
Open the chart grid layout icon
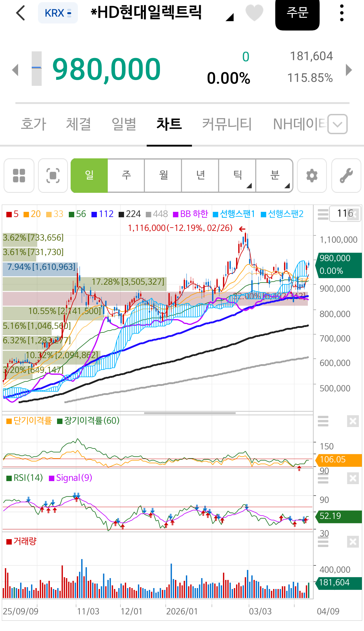point(19,176)
